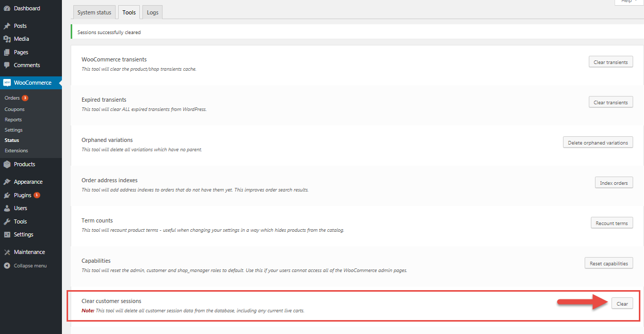
Task: Click the Collapse menu arrow icon
Action: tap(7, 266)
